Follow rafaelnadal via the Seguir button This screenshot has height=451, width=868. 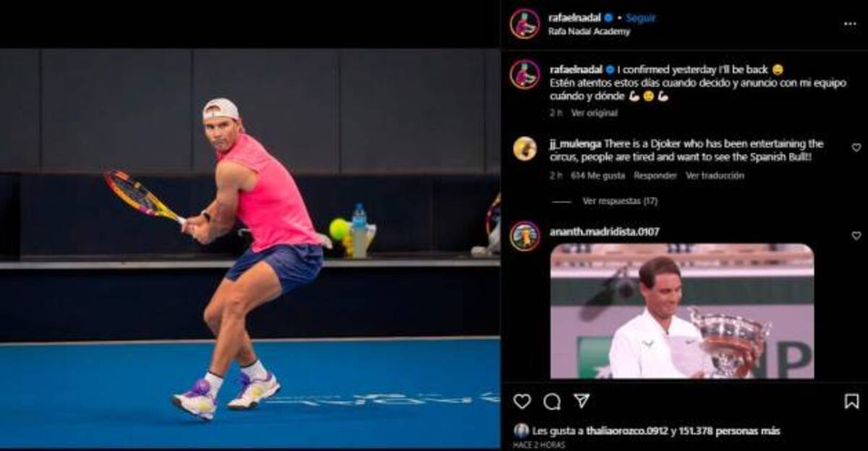click(x=641, y=17)
